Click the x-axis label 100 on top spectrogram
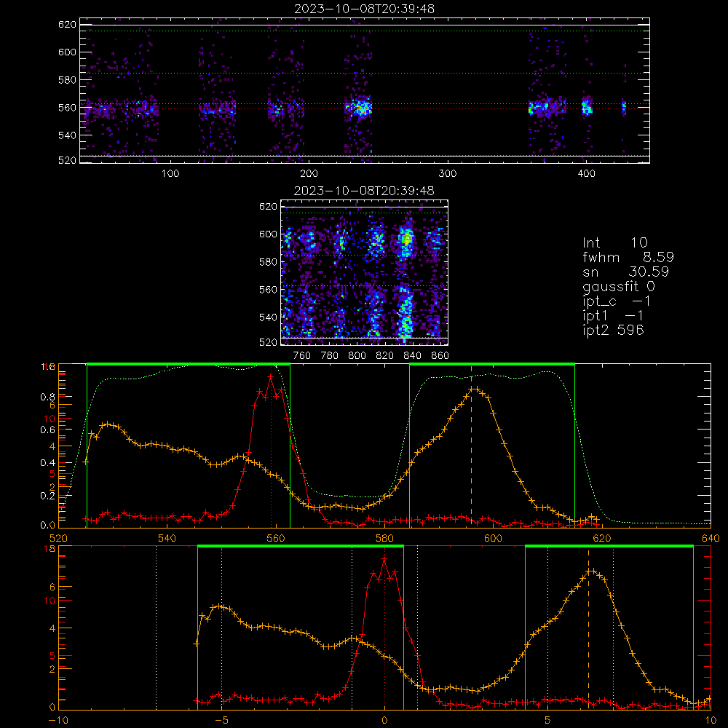 coord(170,174)
